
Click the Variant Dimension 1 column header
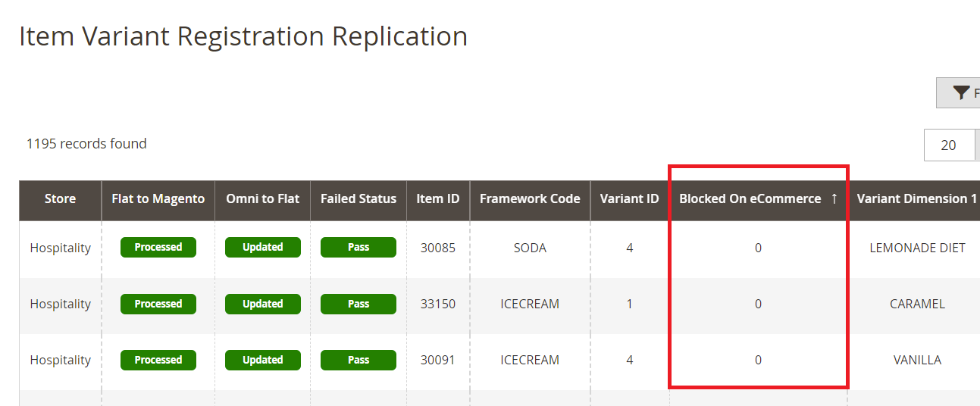[916, 199]
